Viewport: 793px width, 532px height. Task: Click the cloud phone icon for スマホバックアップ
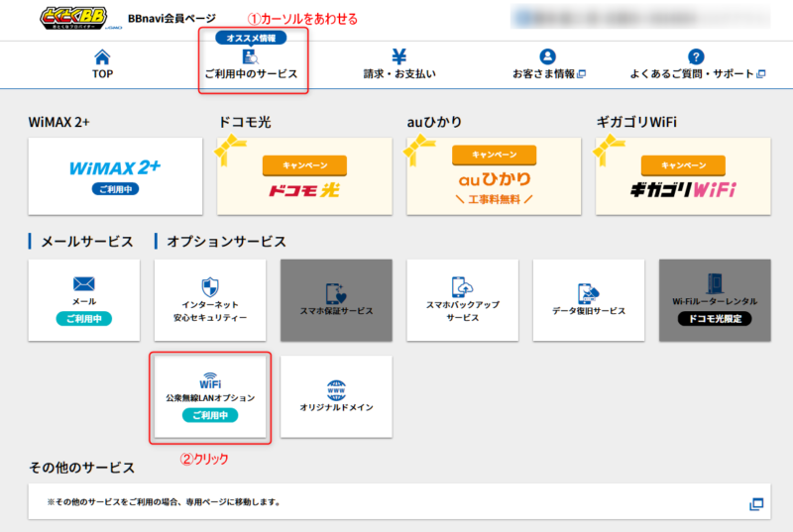tap(462, 287)
